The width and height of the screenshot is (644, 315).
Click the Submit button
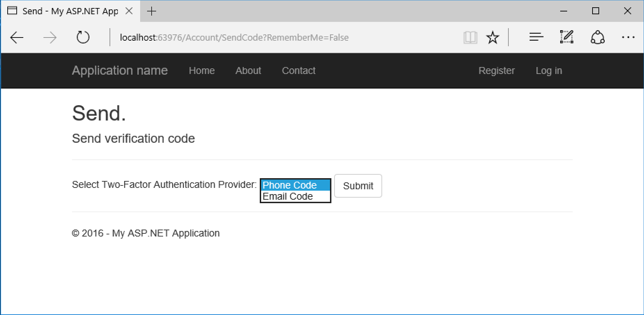(x=358, y=186)
